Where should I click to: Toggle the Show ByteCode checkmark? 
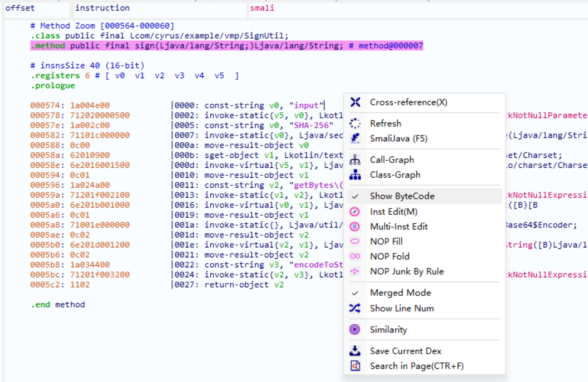pos(355,196)
